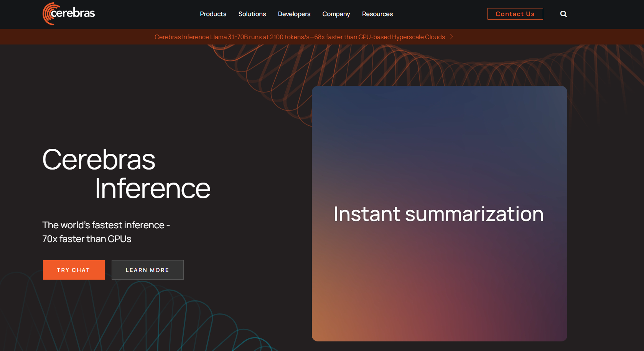Open the Solutions menu

pyautogui.click(x=252, y=14)
